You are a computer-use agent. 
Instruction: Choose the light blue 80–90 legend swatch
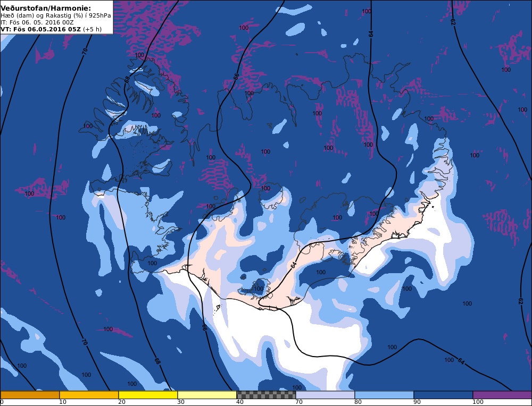[x=384, y=395]
